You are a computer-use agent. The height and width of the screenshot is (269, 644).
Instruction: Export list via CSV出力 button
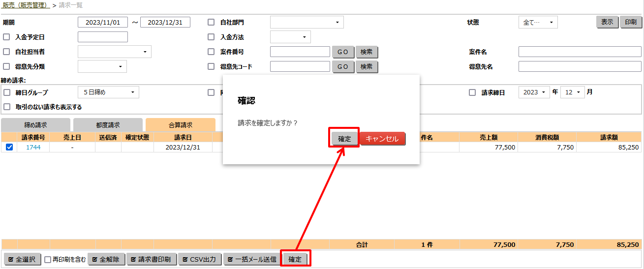(x=199, y=259)
